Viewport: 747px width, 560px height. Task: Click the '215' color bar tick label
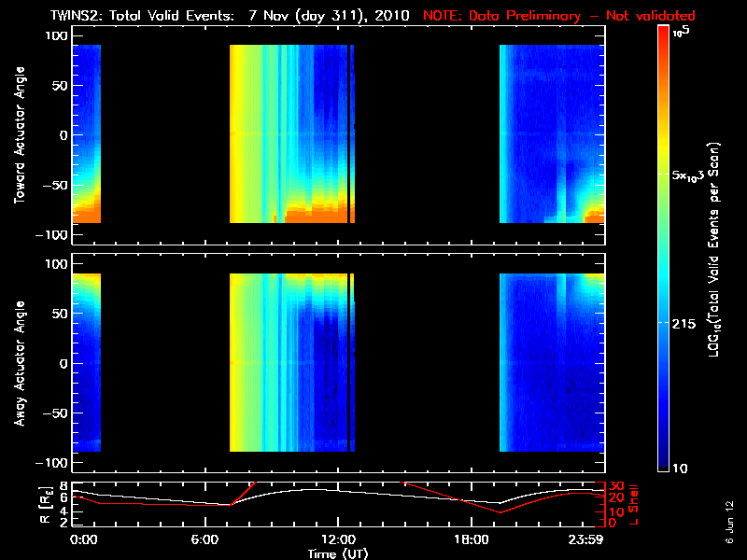pos(684,324)
